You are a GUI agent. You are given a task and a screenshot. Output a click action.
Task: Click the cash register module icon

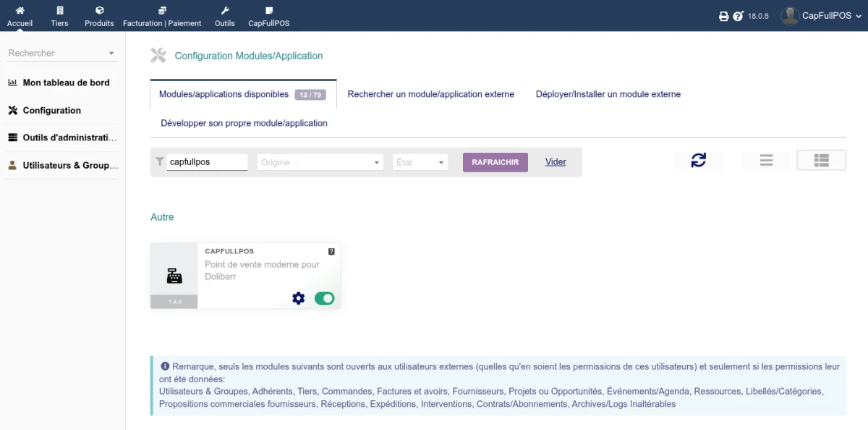click(174, 276)
